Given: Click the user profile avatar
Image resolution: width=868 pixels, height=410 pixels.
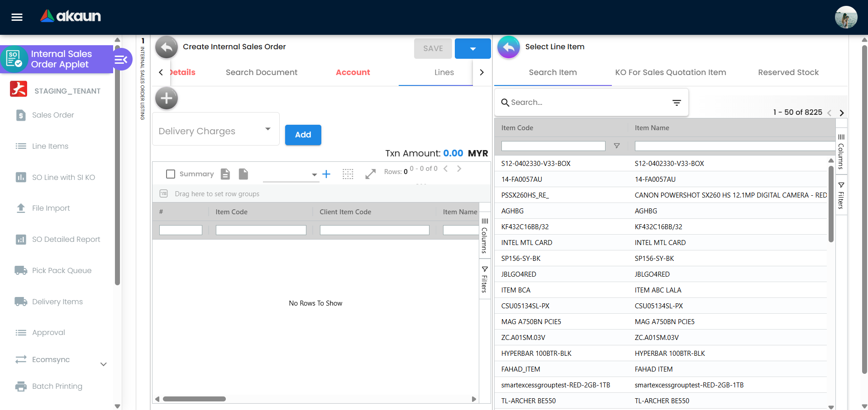Looking at the screenshot, I should coord(845,17).
